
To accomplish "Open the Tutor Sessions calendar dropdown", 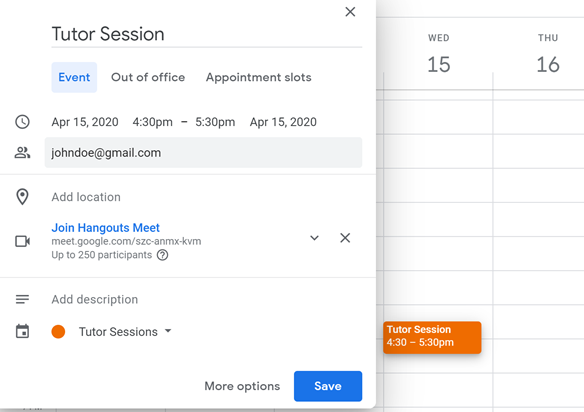I will click(125, 332).
